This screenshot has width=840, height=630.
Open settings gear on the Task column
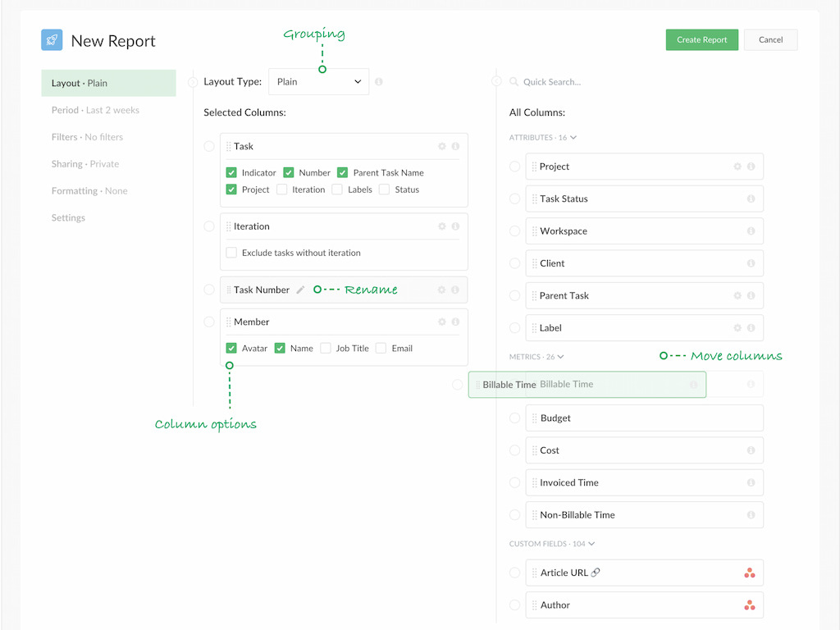tap(443, 146)
